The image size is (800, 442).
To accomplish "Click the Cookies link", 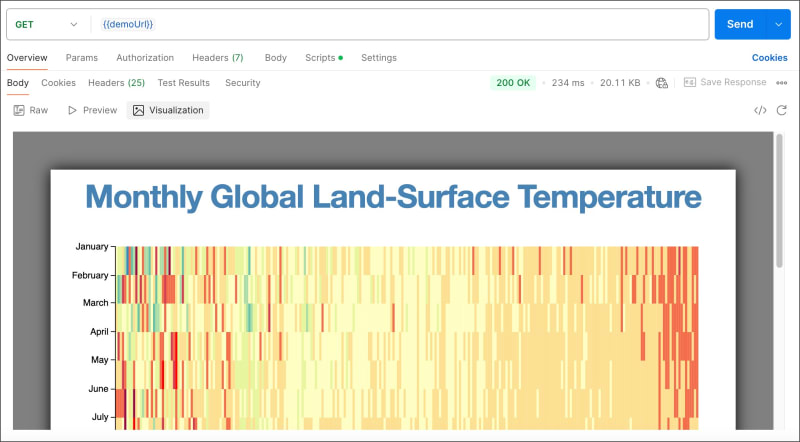I will [x=769, y=58].
